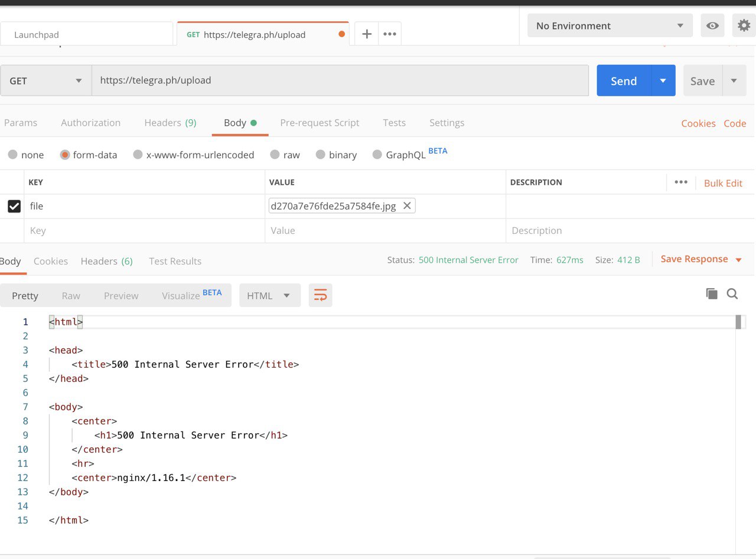This screenshot has width=756, height=559.
Task: Select the 'none' body type radio
Action: point(12,155)
